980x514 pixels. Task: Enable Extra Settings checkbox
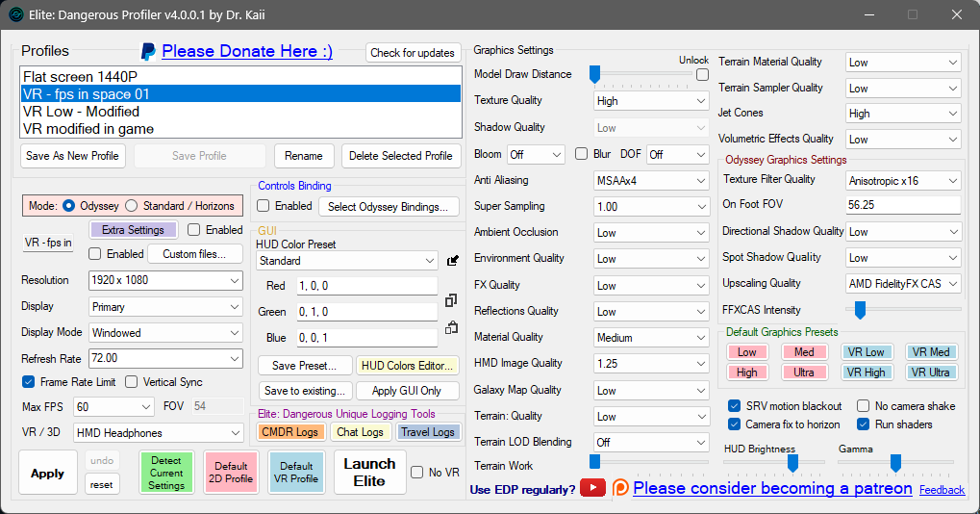click(x=193, y=230)
